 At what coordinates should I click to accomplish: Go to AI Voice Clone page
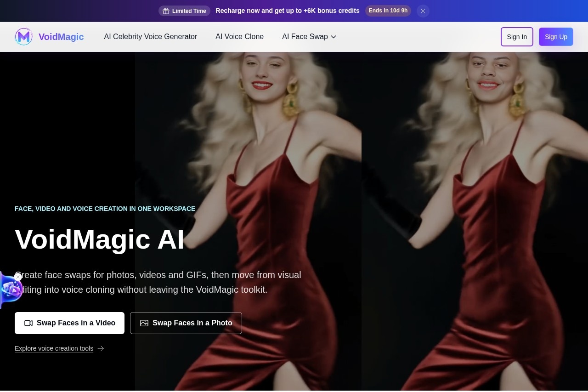click(240, 37)
